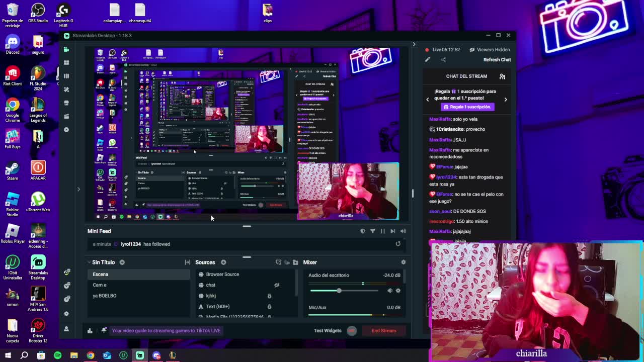644x362 pixels.
Task: Expand the left panel arrow beside the preview
Action: click(78, 189)
